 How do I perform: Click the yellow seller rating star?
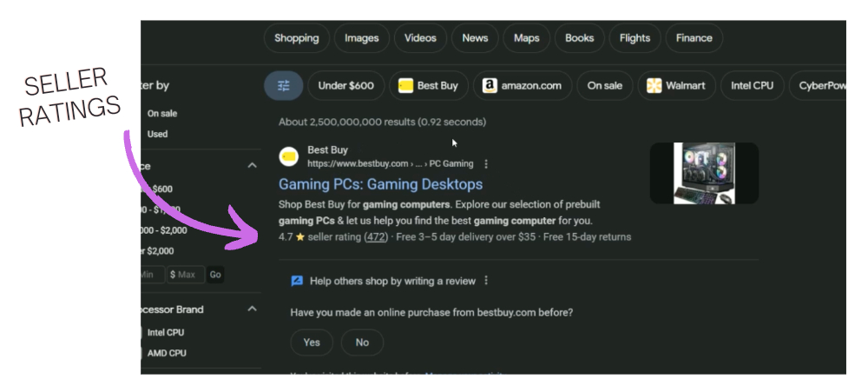pos(300,237)
